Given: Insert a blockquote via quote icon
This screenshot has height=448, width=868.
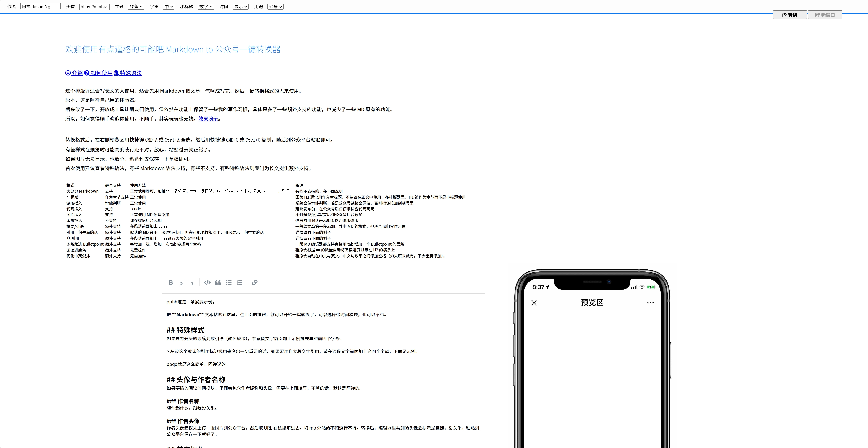Looking at the screenshot, I should tap(218, 282).
